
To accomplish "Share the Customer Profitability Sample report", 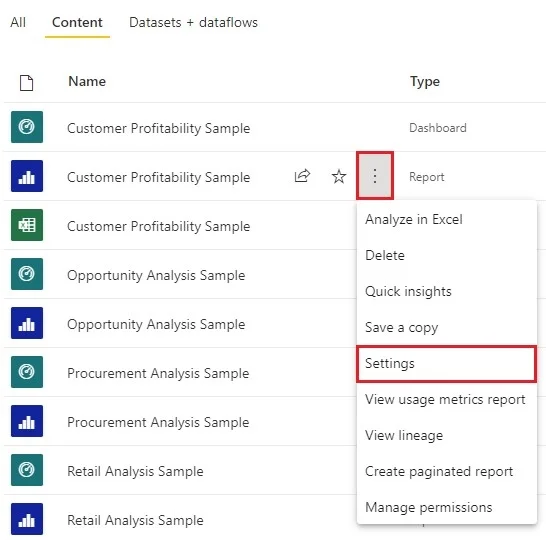I will 302,176.
